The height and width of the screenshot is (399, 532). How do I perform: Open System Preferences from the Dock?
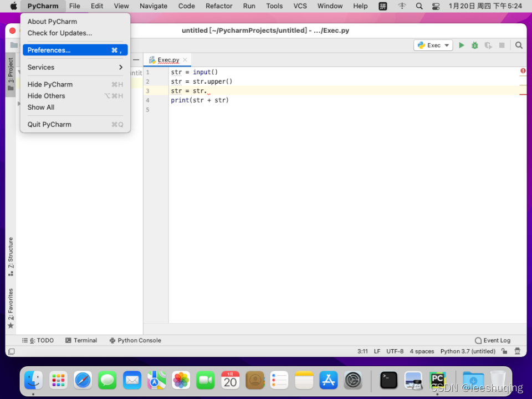click(x=353, y=380)
